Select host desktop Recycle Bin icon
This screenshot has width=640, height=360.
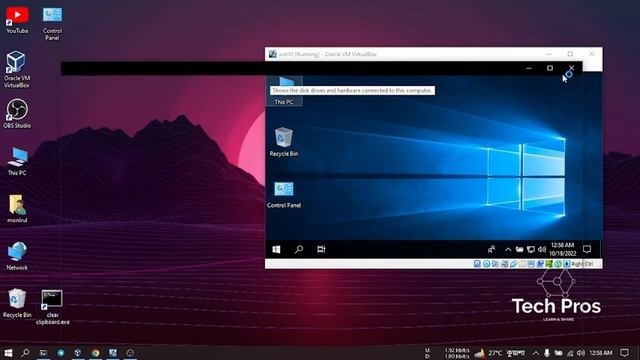(17, 303)
